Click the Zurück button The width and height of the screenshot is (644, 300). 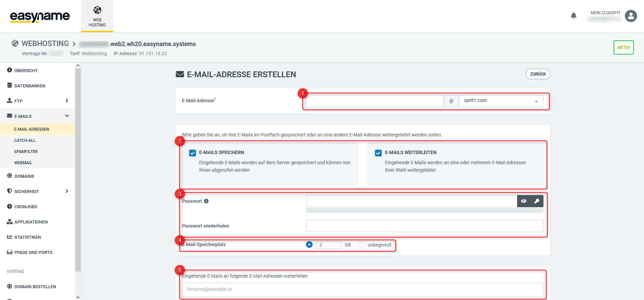click(538, 74)
